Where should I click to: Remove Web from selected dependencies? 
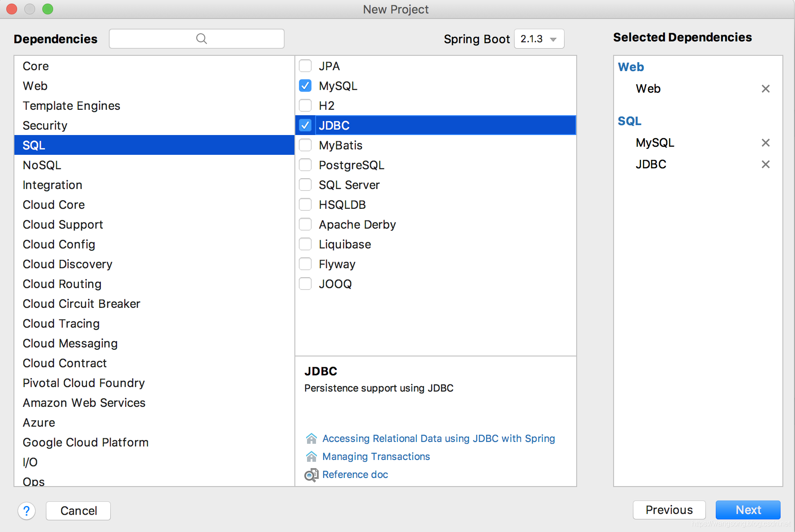click(765, 89)
